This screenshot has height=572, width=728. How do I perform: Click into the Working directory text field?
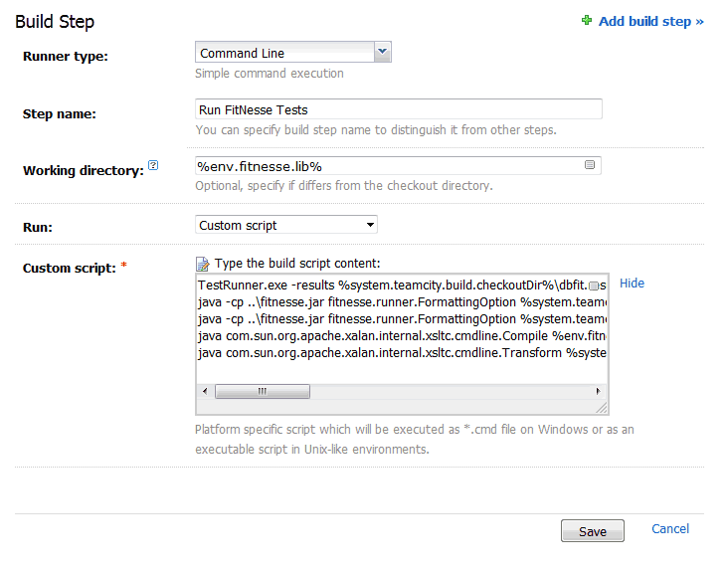coord(388,166)
